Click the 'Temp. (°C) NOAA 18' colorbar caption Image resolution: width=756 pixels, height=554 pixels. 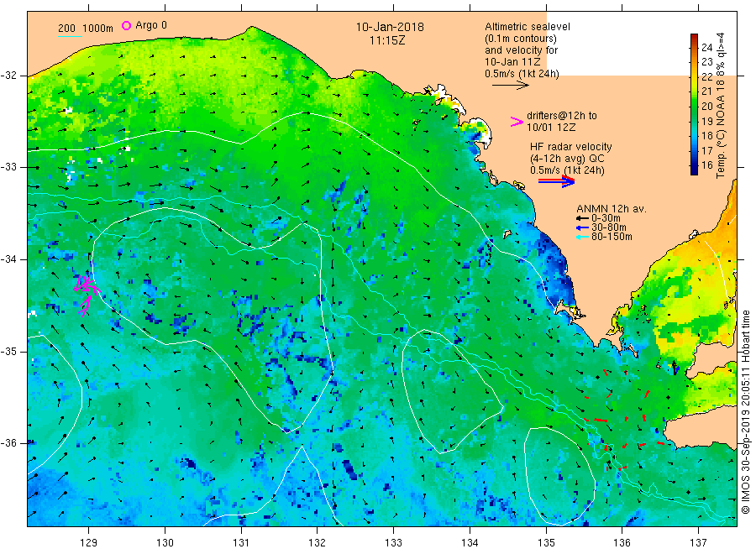click(x=721, y=128)
